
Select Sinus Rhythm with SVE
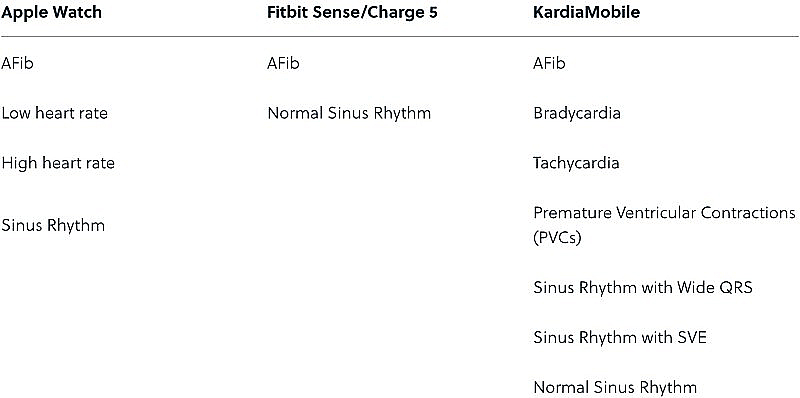620,337
